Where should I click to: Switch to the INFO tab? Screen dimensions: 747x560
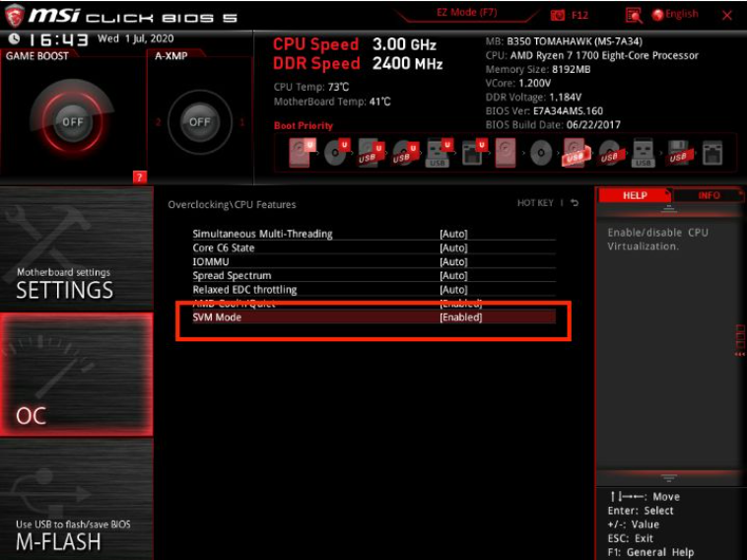click(x=709, y=195)
